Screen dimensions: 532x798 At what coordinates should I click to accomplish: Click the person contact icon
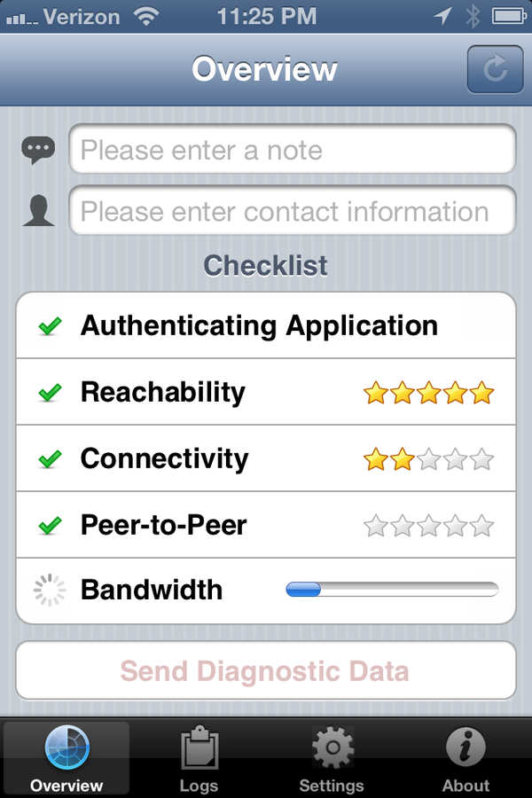click(x=38, y=210)
